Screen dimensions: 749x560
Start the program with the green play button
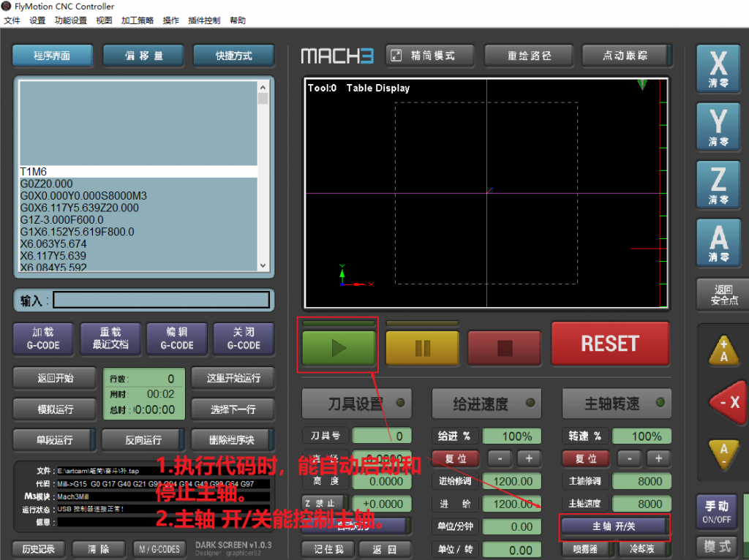(x=339, y=348)
